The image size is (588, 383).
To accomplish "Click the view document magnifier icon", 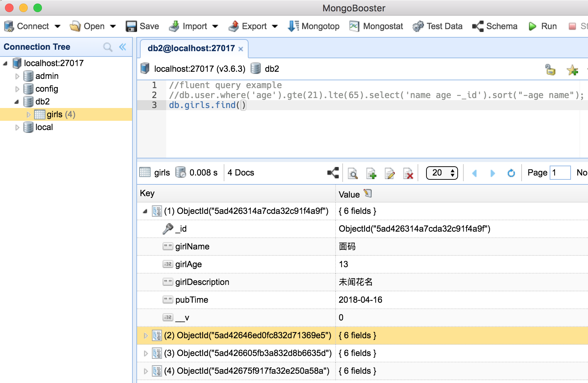I will [x=353, y=173].
